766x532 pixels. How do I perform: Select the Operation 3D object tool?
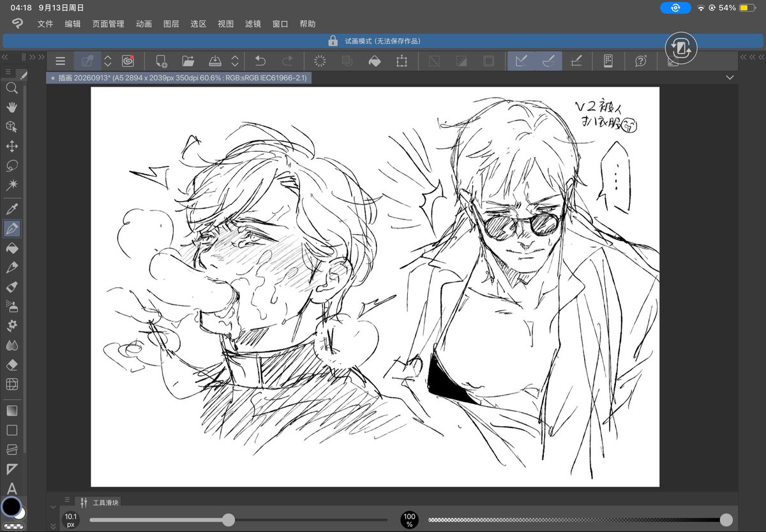(x=11, y=126)
